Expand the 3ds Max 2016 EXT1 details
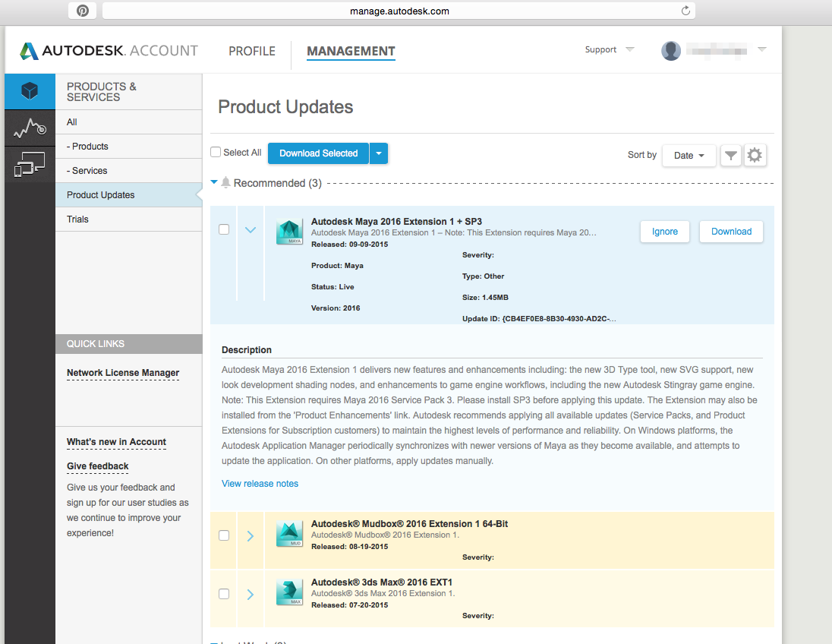The width and height of the screenshot is (832, 644). pos(251,594)
